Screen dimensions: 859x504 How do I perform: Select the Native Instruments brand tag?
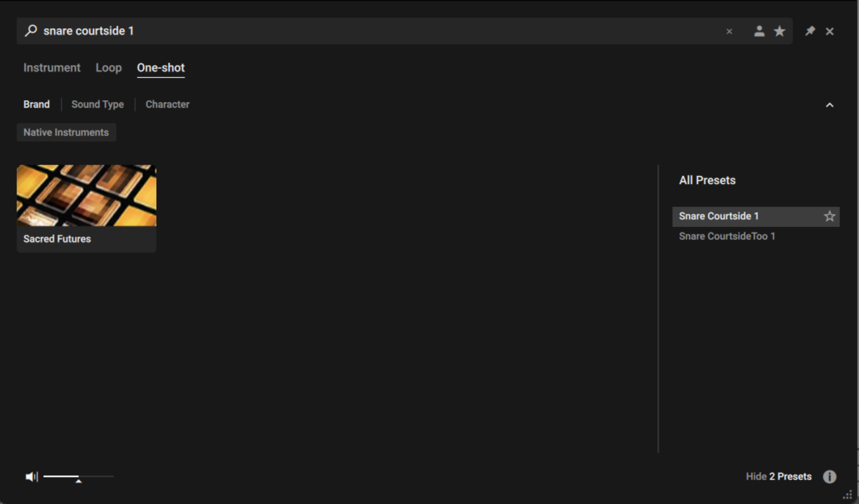pyautogui.click(x=66, y=133)
